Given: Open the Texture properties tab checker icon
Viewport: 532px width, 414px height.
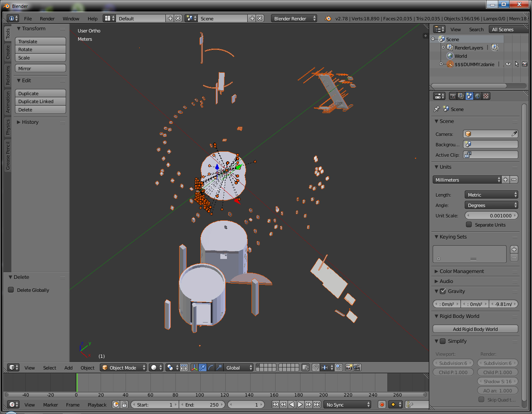Looking at the screenshot, I should 486,96.
